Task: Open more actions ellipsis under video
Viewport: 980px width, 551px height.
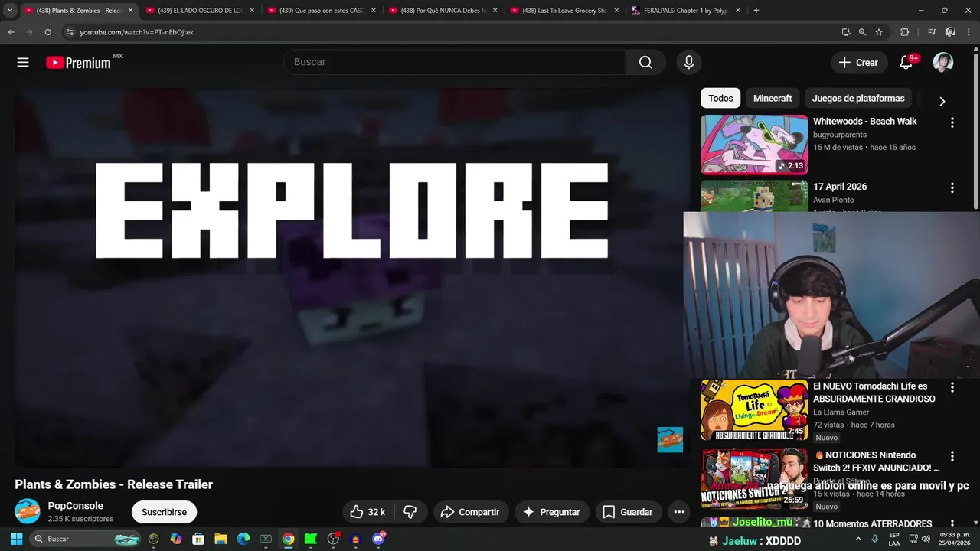Action: [679, 512]
